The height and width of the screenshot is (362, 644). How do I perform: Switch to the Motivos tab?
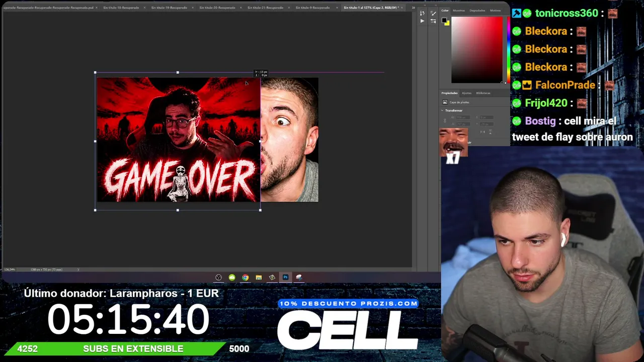point(496,11)
